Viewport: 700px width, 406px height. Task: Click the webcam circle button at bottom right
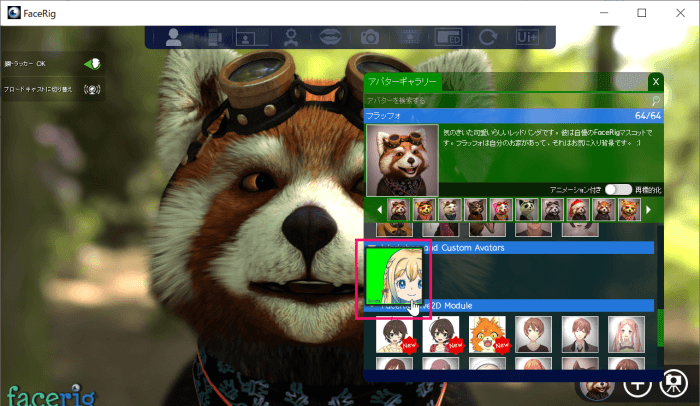(673, 383)
